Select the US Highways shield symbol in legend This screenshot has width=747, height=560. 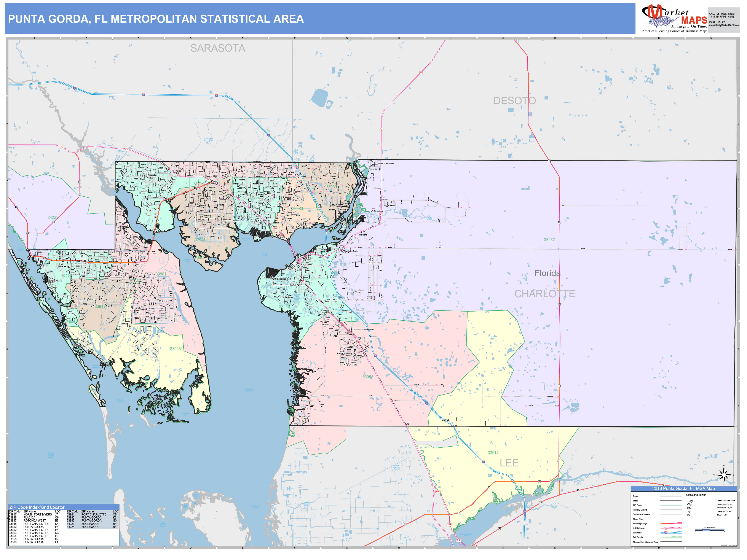(x=666, y=528)
